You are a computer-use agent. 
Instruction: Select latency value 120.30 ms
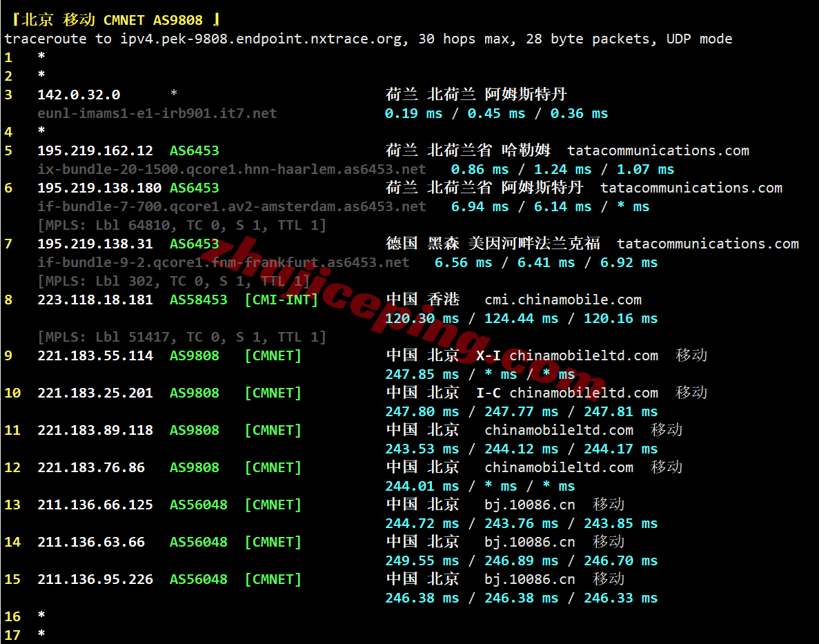click(x=422, y=318)
